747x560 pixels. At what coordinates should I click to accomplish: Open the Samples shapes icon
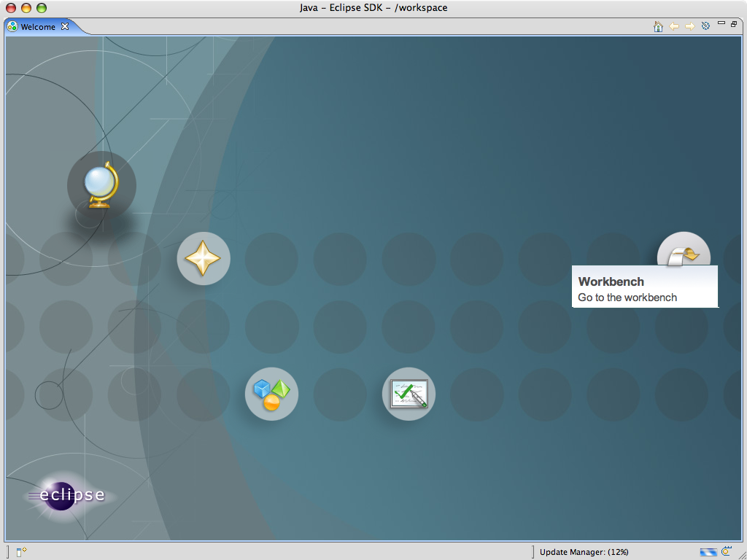pos(271,394)
